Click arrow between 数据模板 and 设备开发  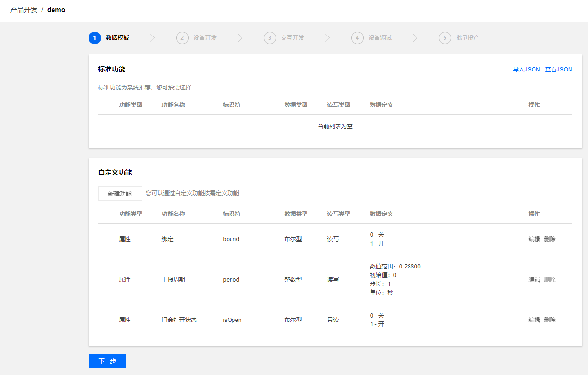(x=153, y=37)
